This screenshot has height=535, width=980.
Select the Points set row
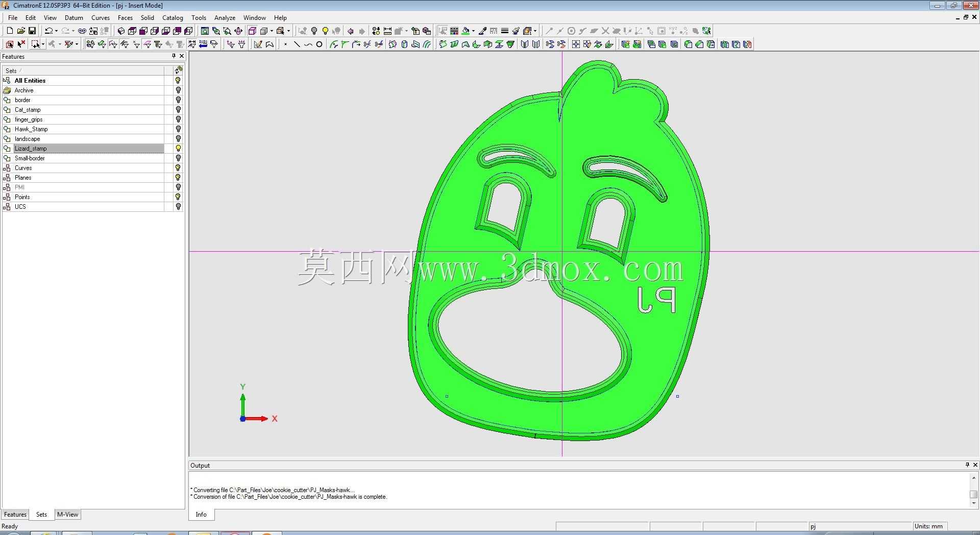point(83,197)
